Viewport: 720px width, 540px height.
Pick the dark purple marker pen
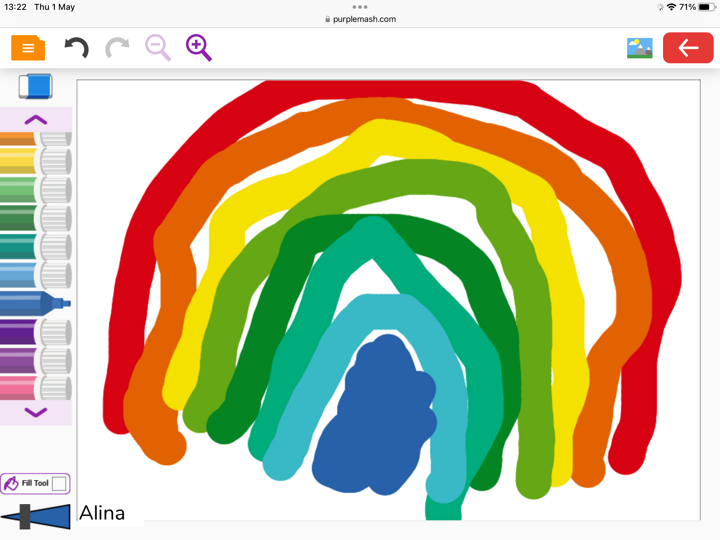pyautogui.click(x=36, y=332)
